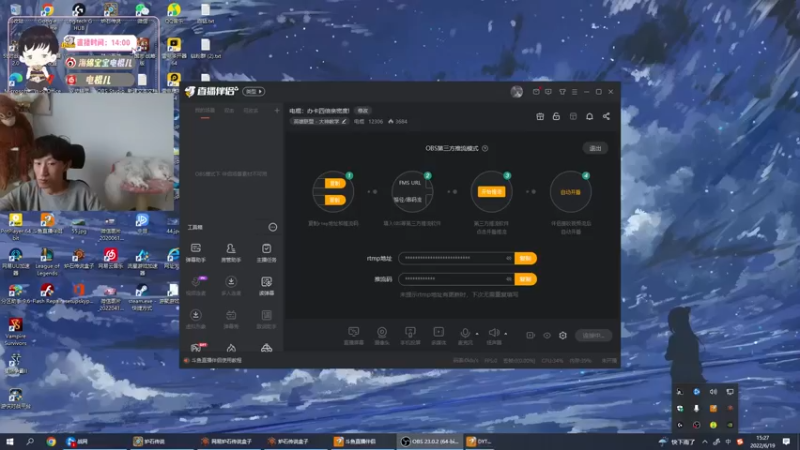
Task: Click the greyed-out button beside the settings gear
Action: (593, 335)
